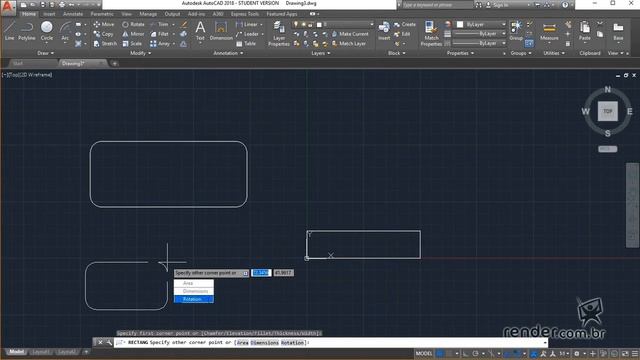Click the Base view icon
This screenshot has width=640, height=360.
618,31
